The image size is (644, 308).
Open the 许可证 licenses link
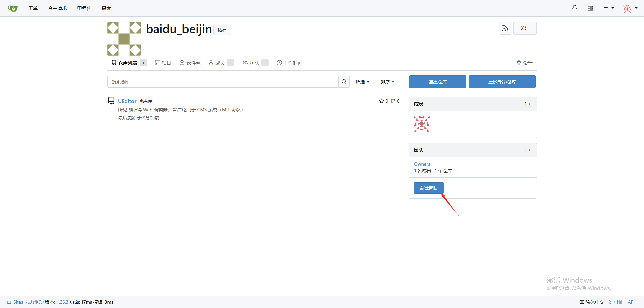click(x=616, y=302)
